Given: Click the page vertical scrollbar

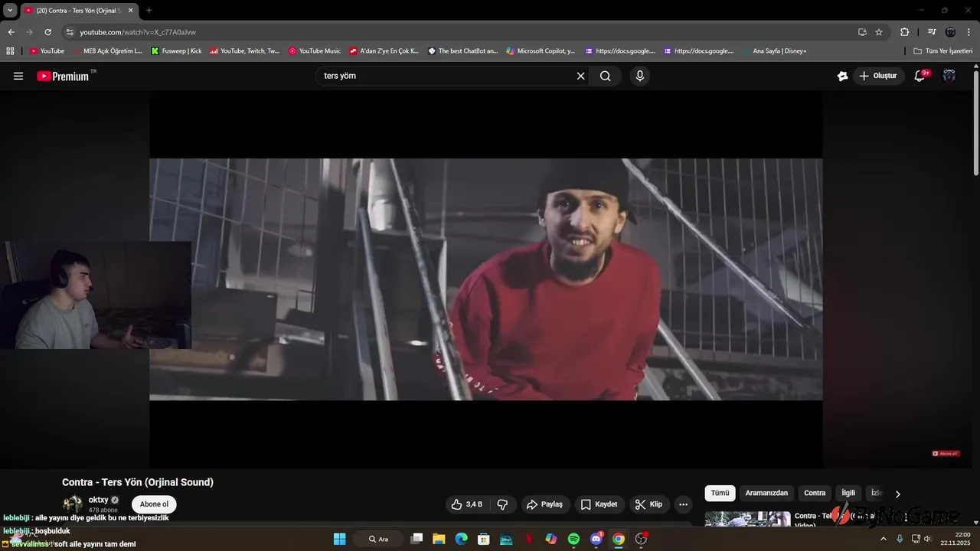Looking at the screenshot, I should pyautogui.click(x=976, y=122).
